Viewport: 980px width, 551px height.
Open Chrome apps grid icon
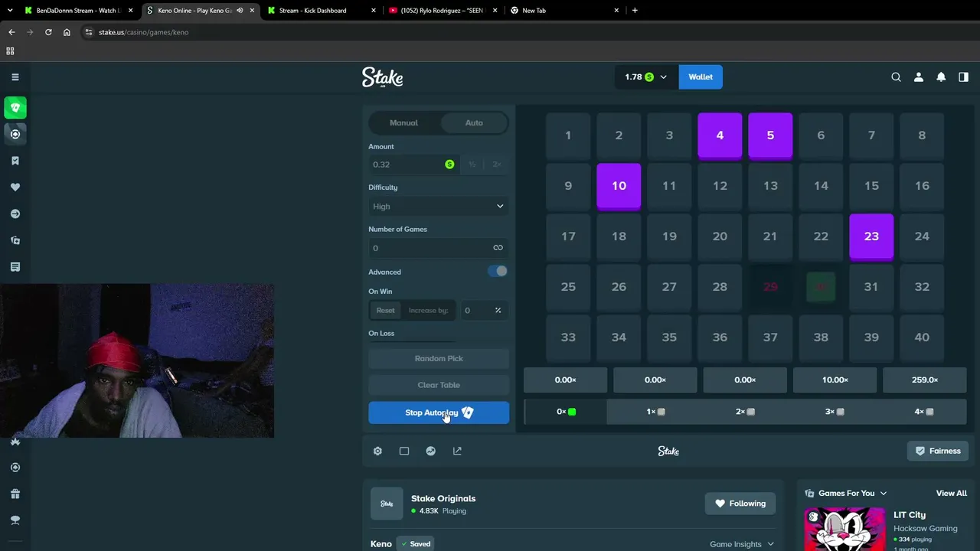point(10,51)
